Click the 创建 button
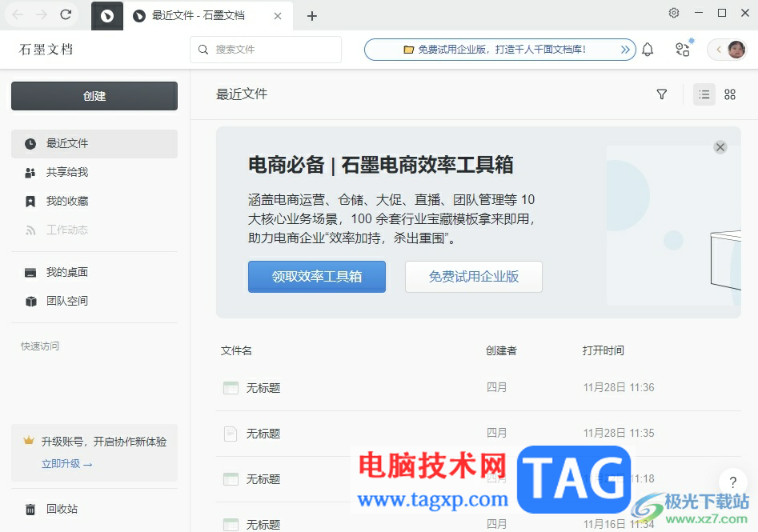Image resolution: width=758 pixels, height=532 pixels. (x=94, y=96)
